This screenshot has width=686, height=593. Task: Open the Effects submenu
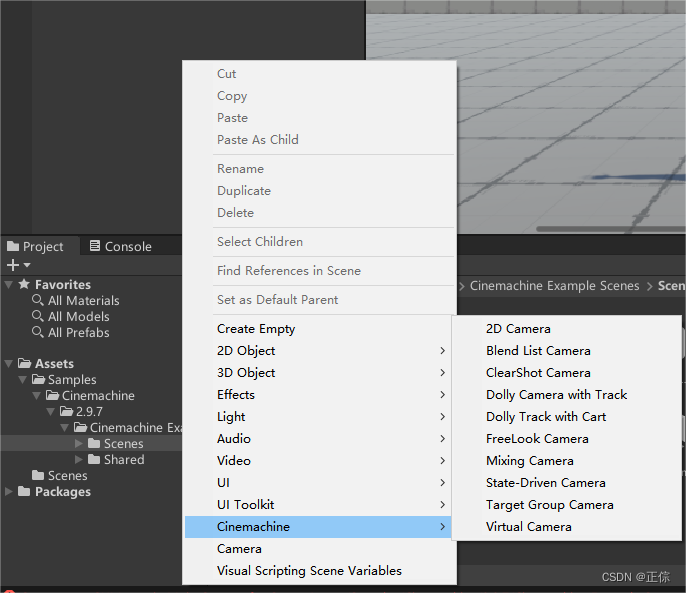point(319,395)
